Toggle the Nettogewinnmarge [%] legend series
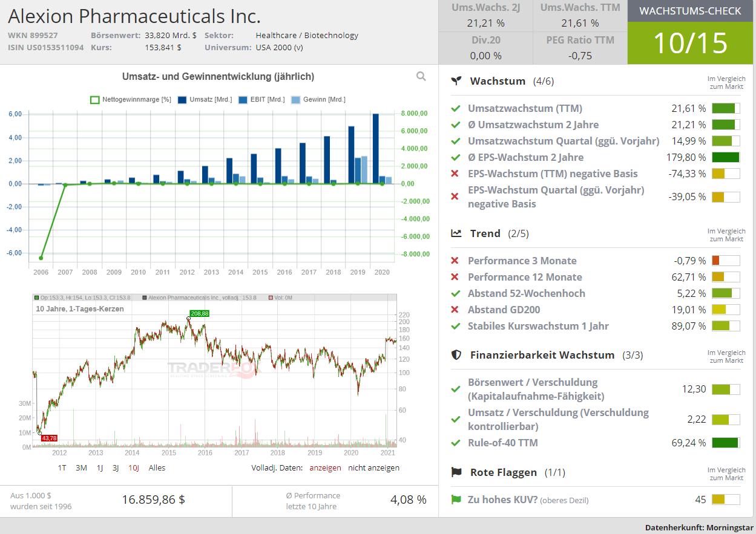The image size is (756, 534). coord(131,99)
